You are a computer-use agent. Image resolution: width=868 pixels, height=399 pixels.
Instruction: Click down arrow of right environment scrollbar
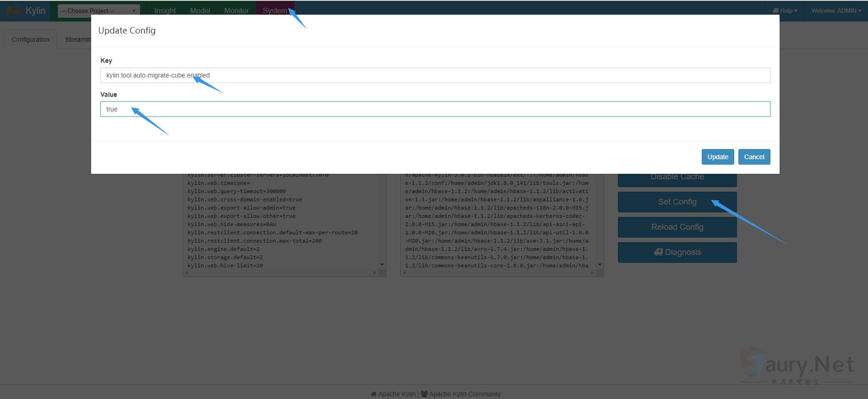pos(600,265)
